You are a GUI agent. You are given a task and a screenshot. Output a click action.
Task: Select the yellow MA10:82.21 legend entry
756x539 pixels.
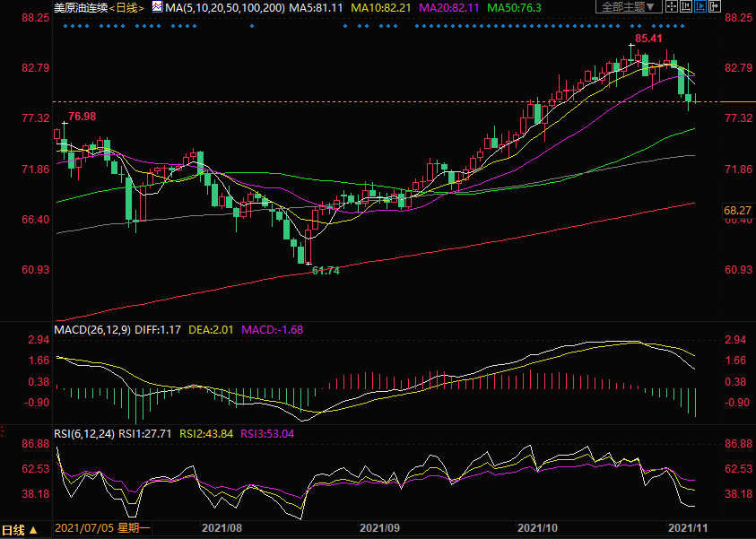tap(382, 7)
